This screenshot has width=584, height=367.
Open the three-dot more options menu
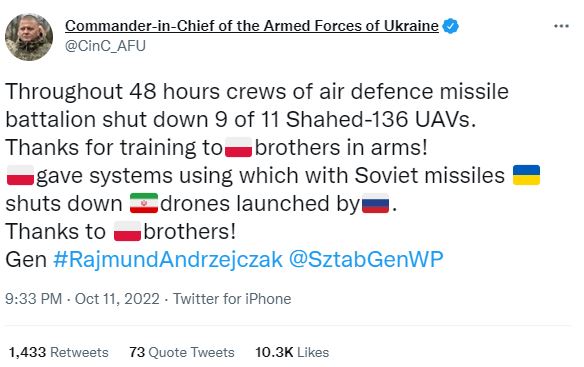561,26
